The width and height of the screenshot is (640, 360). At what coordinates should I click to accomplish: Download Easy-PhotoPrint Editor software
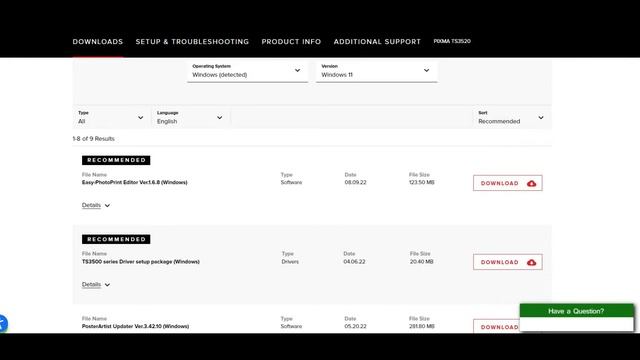[508, 183]
